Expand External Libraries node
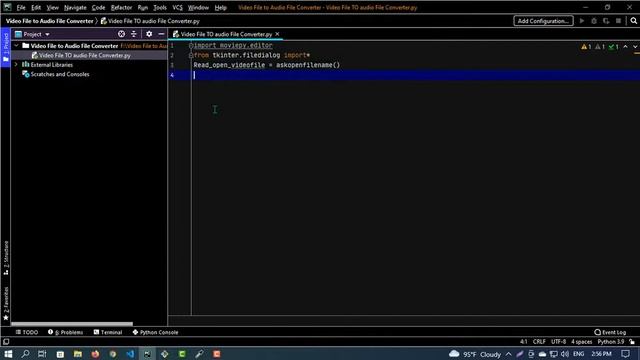The height and width of the screenshot is (360, 640). tap(16, 64)
